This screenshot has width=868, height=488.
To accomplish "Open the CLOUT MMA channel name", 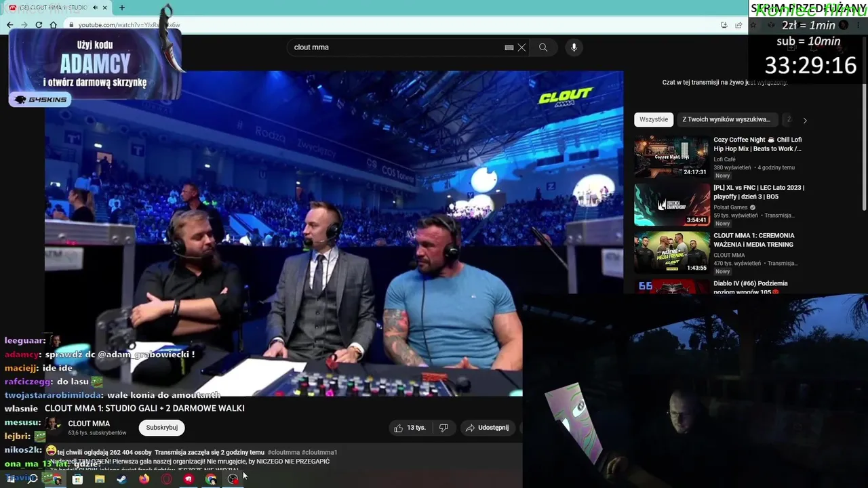I will click(89, 424).
